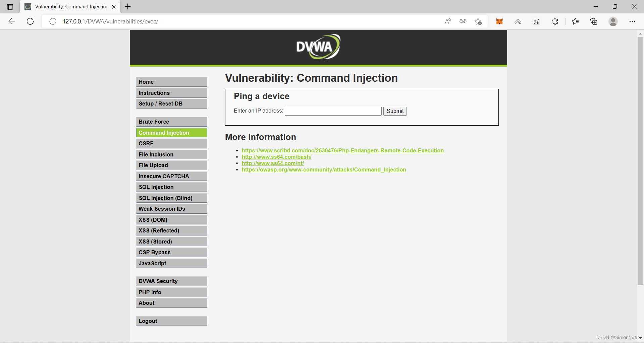Open XSS (Stored) page
This screenshot has width=644, height=343.
[x=172, y=242]
